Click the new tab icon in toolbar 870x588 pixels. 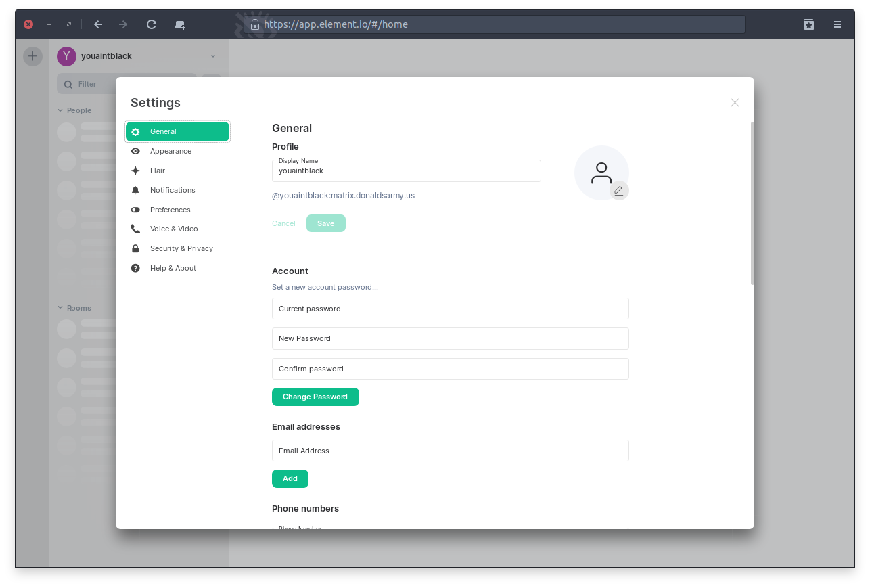click(179, 24)
